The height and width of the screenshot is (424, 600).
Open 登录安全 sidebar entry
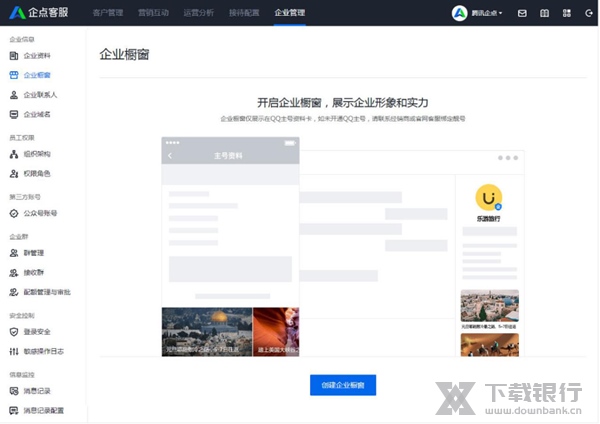coord(37,332)
